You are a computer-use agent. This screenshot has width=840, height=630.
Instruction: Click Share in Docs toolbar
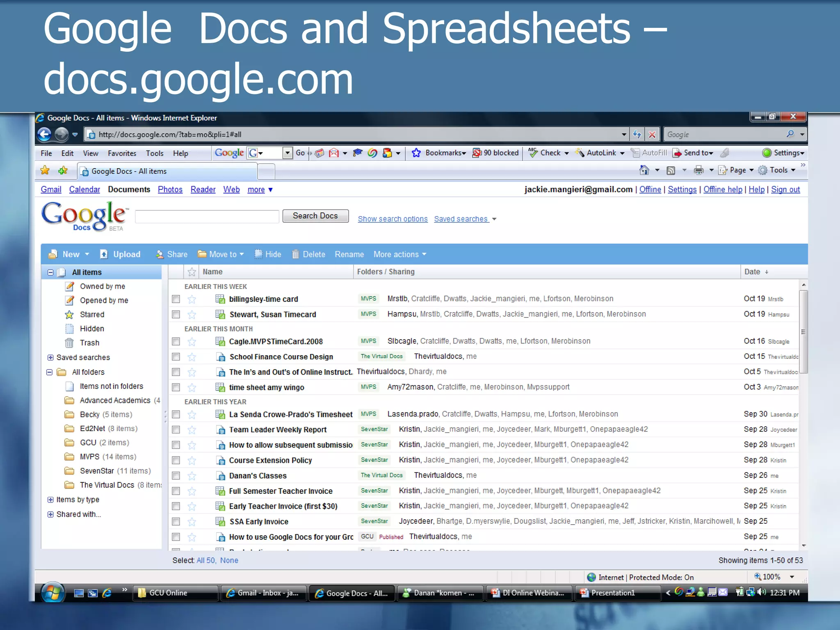click(171, 254)
